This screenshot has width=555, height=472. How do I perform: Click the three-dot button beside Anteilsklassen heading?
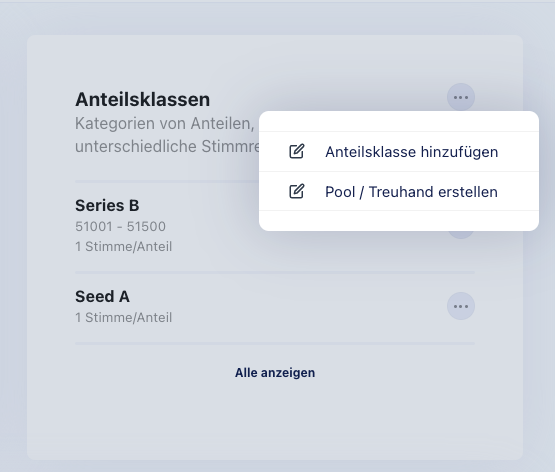click(x=460, y=97)
